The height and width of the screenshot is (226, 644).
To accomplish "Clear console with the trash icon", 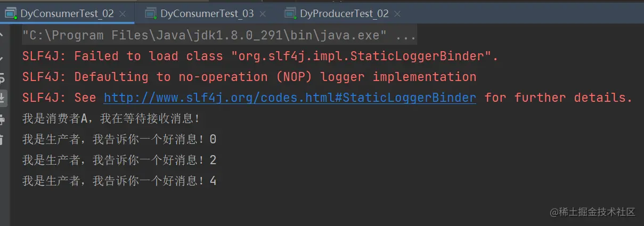I will pyautogui.click(x=2, y=140).
